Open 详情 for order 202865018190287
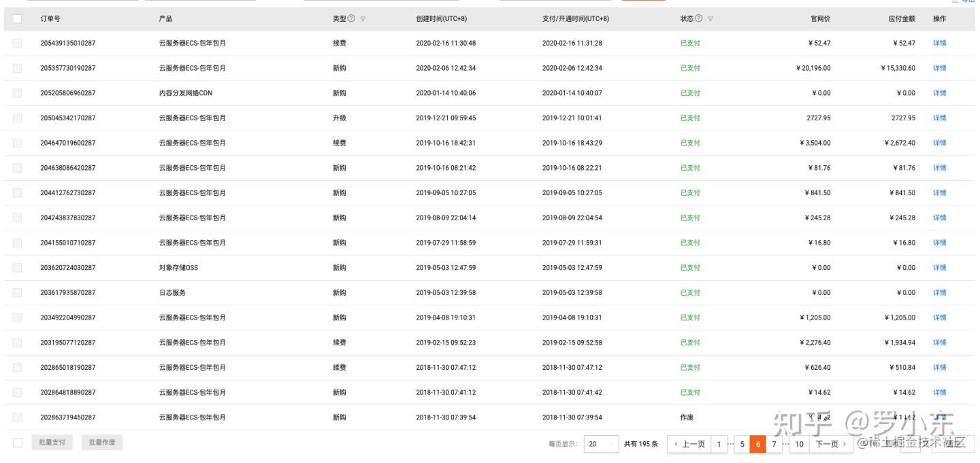980x463 pixels. click(x=939, y=367)
